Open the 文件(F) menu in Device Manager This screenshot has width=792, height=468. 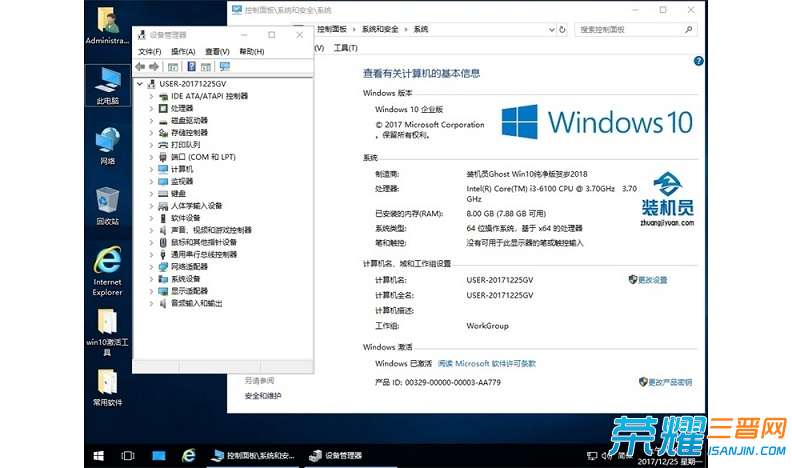[149, 51]
